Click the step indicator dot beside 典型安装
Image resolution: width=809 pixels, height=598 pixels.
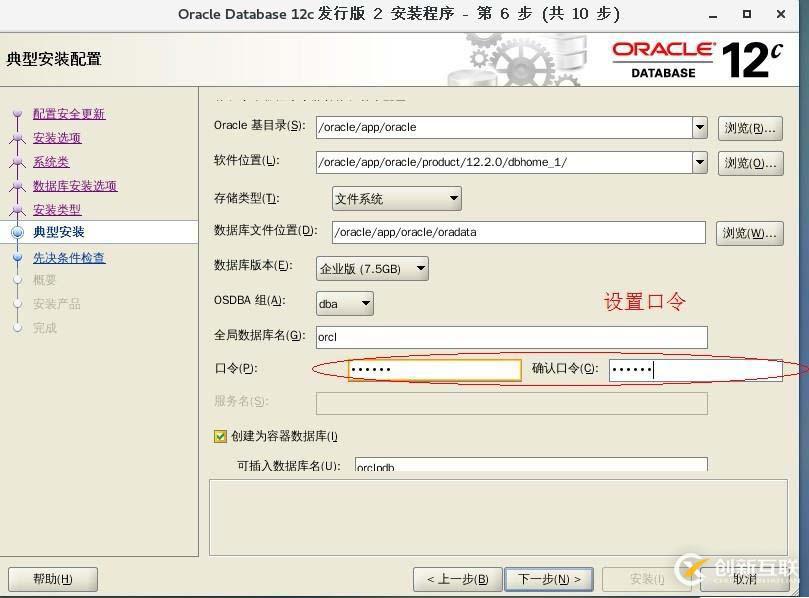click(x=18, y=234)
